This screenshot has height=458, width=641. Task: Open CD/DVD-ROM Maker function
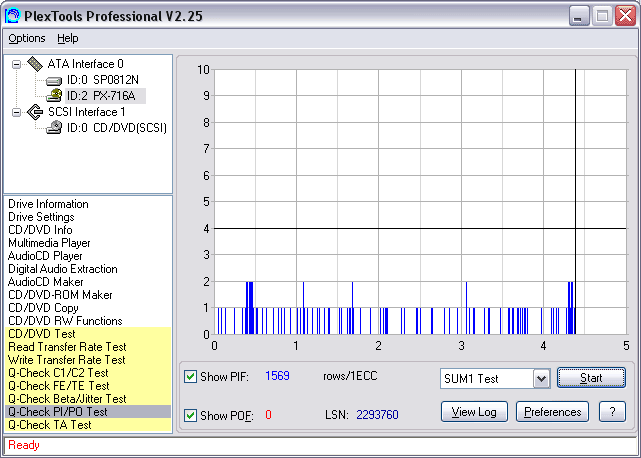point(60,295)
